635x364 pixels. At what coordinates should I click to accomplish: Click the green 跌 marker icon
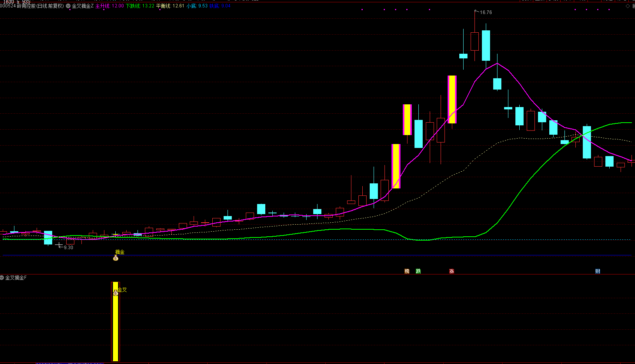click(418, 271)
